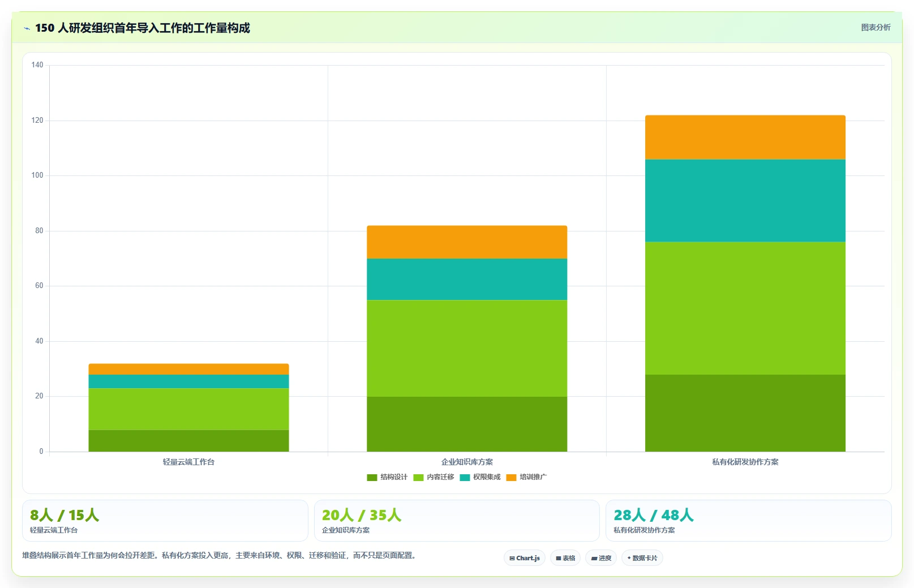
Task: Select the 表格 tag
Action: click(565, 558)
